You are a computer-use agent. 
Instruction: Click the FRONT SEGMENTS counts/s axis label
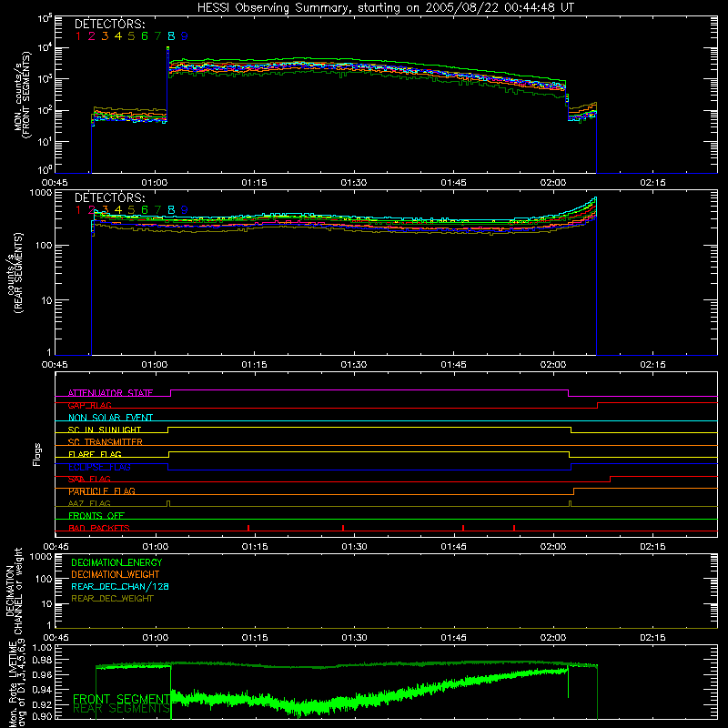point(24,96)
